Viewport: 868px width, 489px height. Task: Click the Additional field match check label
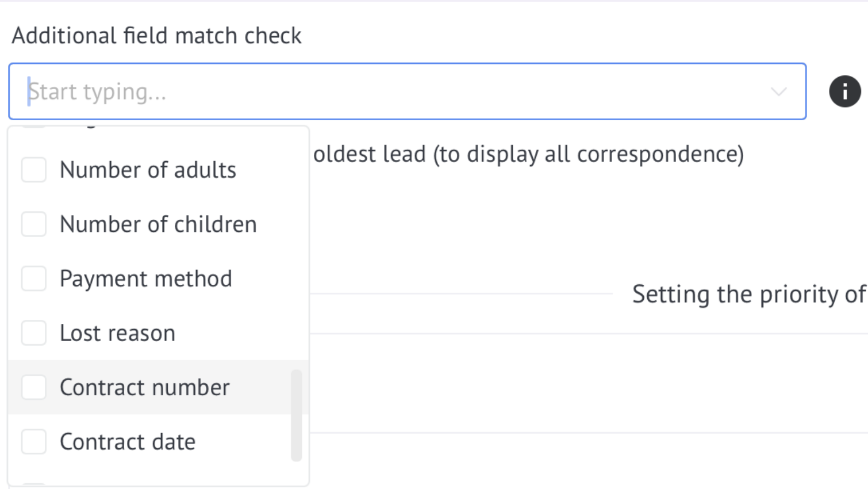pos(156,36)
